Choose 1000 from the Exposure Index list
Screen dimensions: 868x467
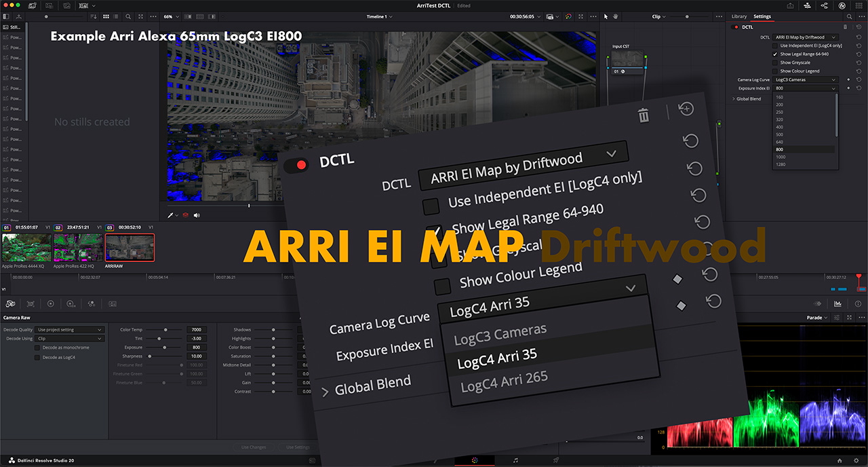[780, 156]
